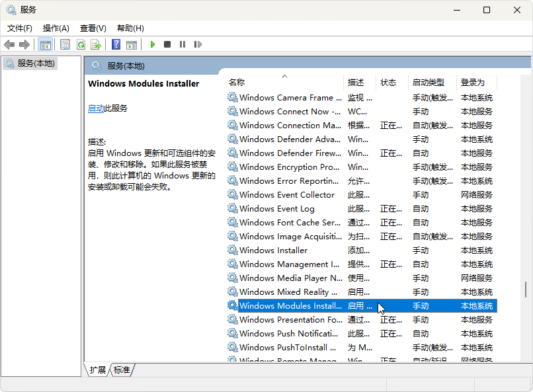This screenshot has height=392, width=533.
Task: Click the vertical scrollbar thumb in the services list
Action: [526, 290]
